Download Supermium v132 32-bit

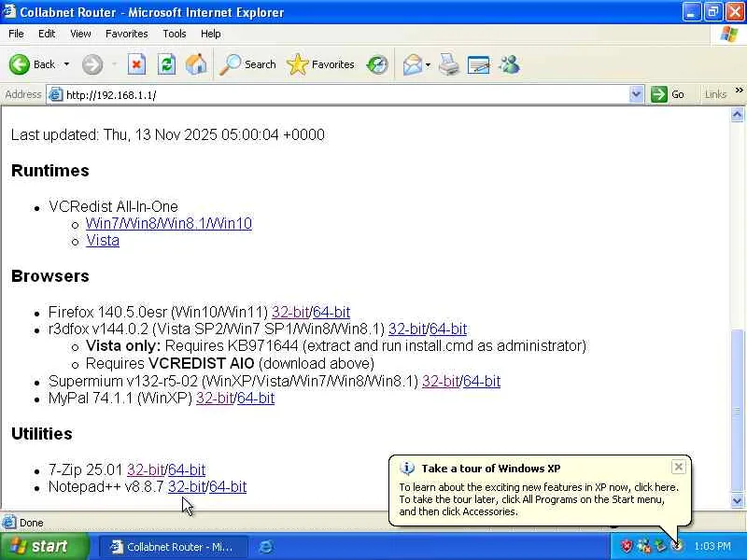[440, 382]
